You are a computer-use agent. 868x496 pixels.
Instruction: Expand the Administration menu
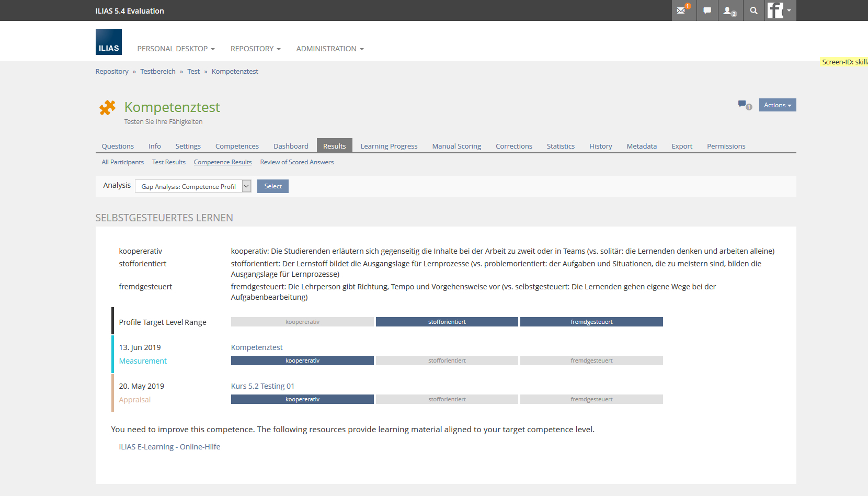[329, 49]
